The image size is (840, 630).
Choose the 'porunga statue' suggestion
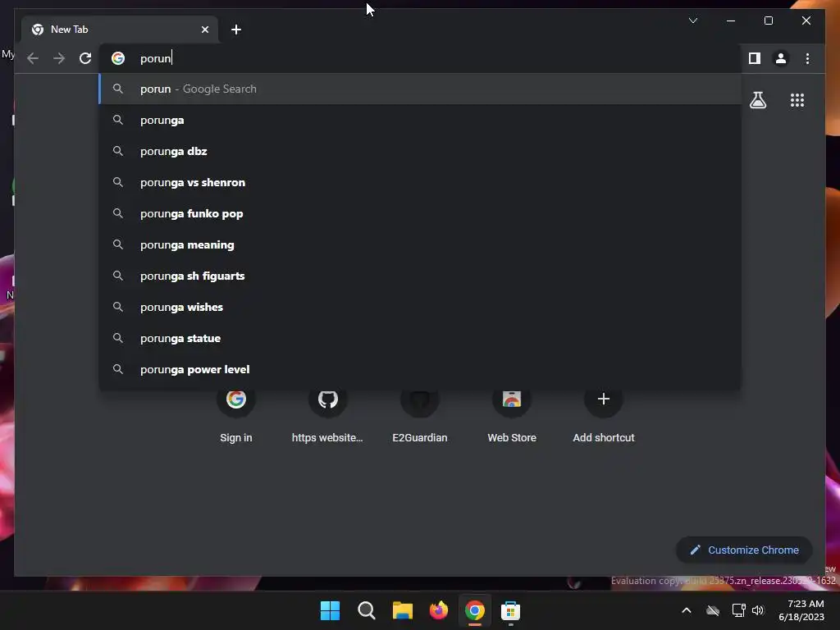coord(420,338)
